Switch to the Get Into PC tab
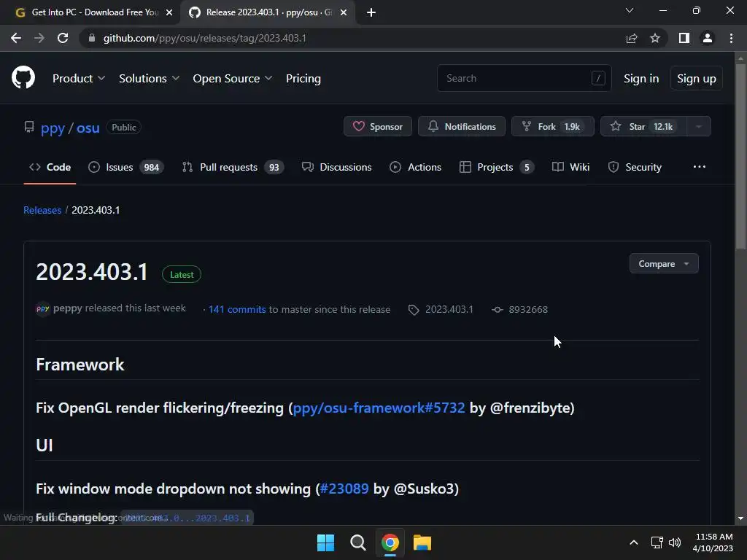 point(95,12)
